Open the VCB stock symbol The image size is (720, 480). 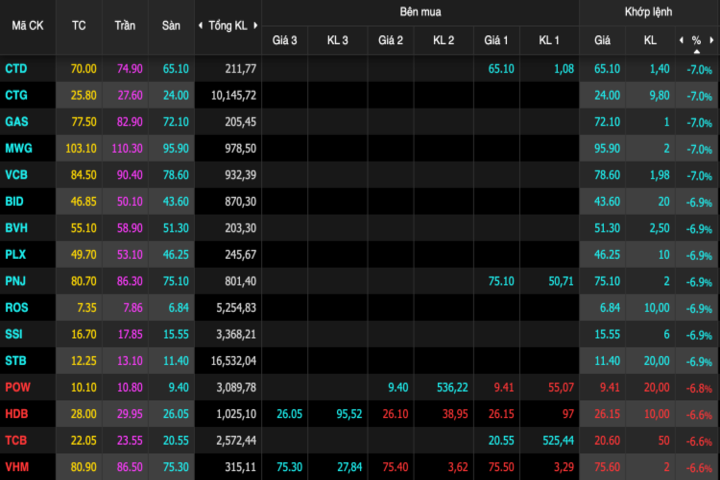[x=17, y=174]
